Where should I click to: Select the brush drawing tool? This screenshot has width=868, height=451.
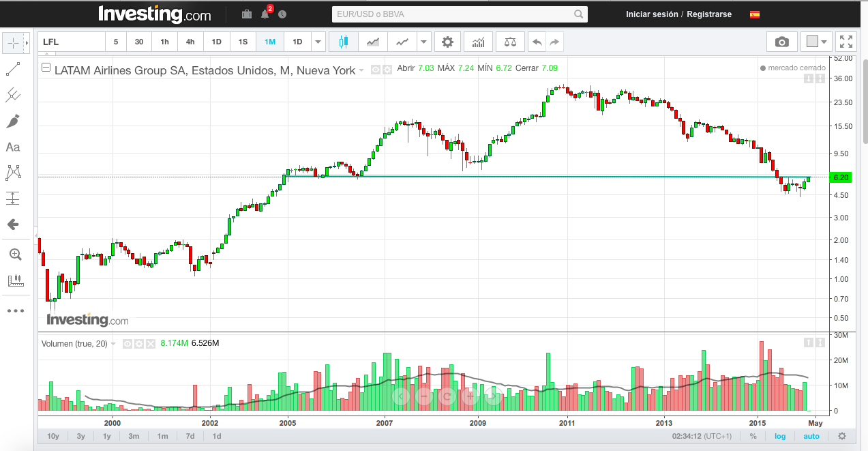pos(13,121)
